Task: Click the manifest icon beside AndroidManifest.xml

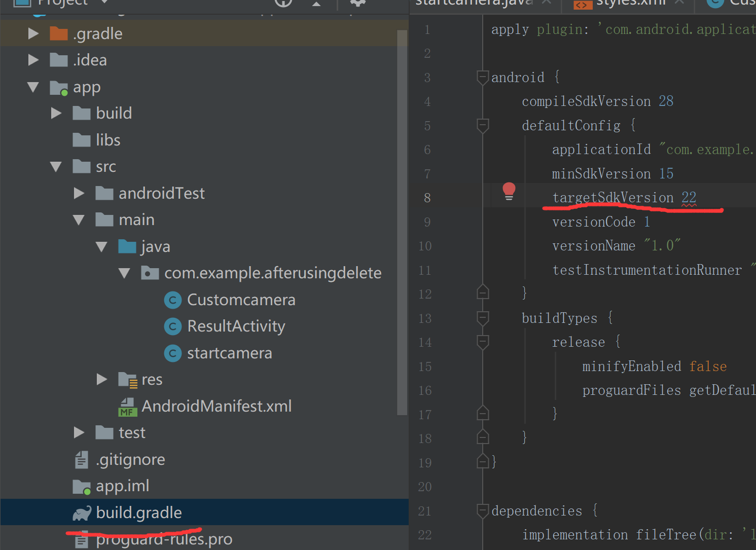Action: coord(127,406)
